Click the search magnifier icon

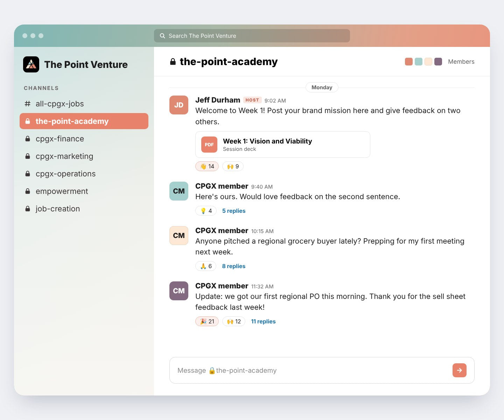pyautogui.click(x=162, y=36)
